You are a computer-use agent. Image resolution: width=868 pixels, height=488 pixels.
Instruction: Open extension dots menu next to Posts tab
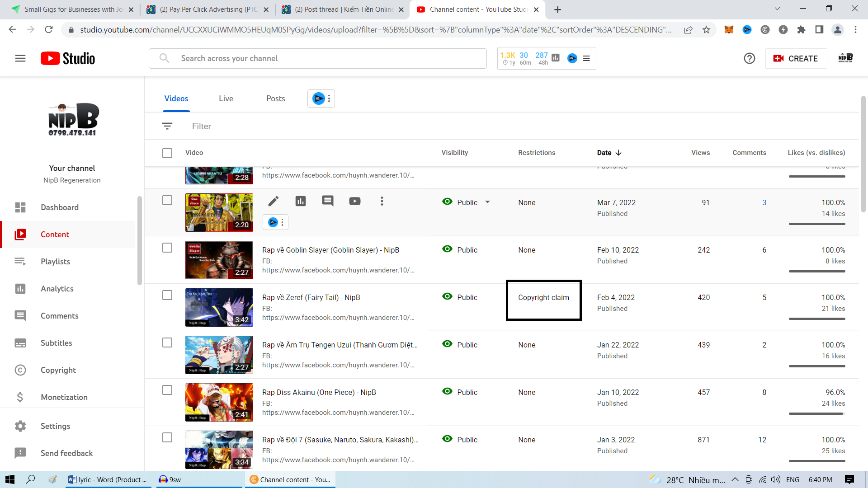(329, 99)
